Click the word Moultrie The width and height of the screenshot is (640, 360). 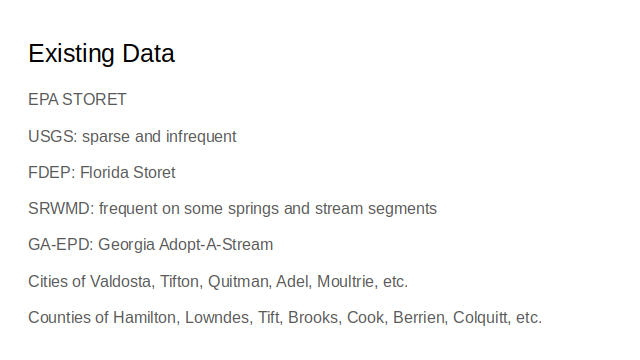click(347, 282)
